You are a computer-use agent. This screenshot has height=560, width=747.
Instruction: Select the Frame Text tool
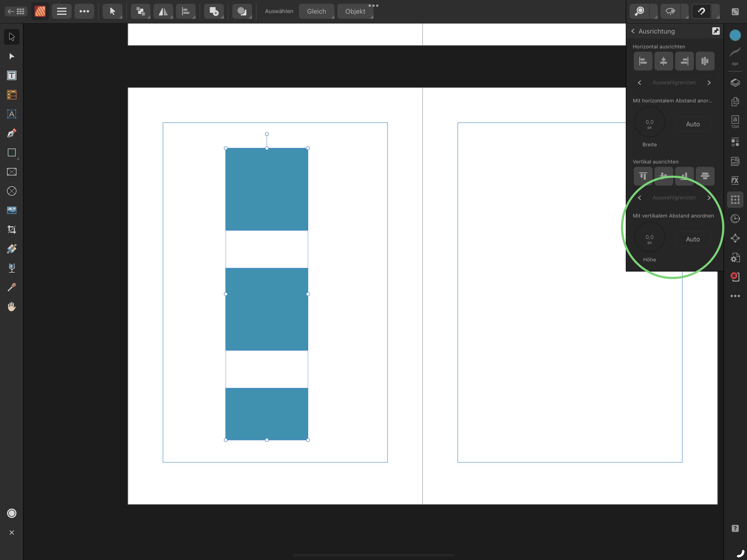click(12, 75)
